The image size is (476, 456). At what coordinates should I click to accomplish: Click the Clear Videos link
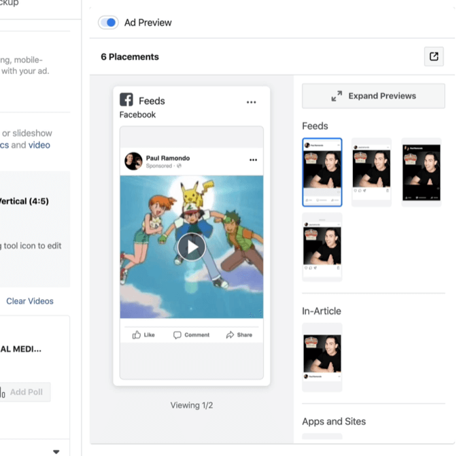click(x=30, y=301)
